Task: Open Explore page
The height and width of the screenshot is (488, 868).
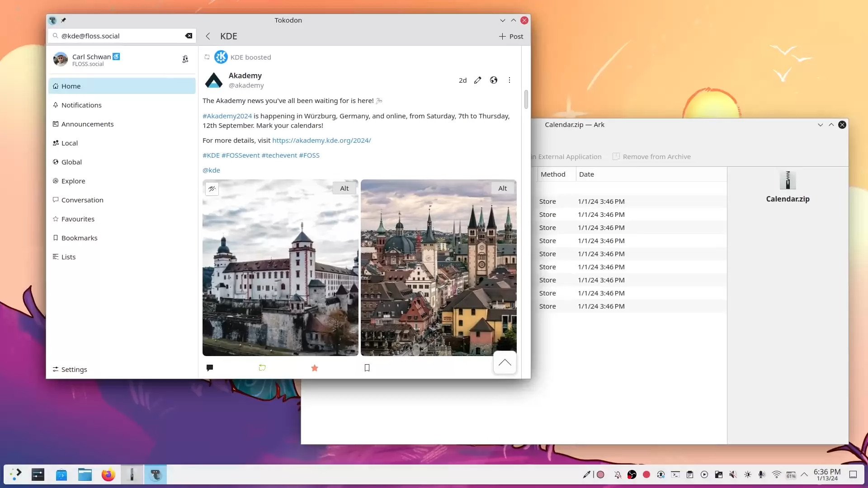Action: (122, 181)
